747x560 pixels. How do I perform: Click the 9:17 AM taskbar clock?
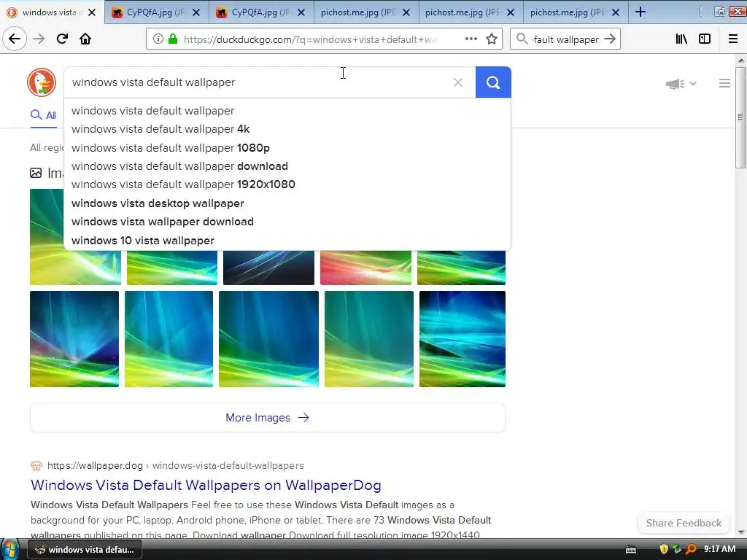(720, 549)
